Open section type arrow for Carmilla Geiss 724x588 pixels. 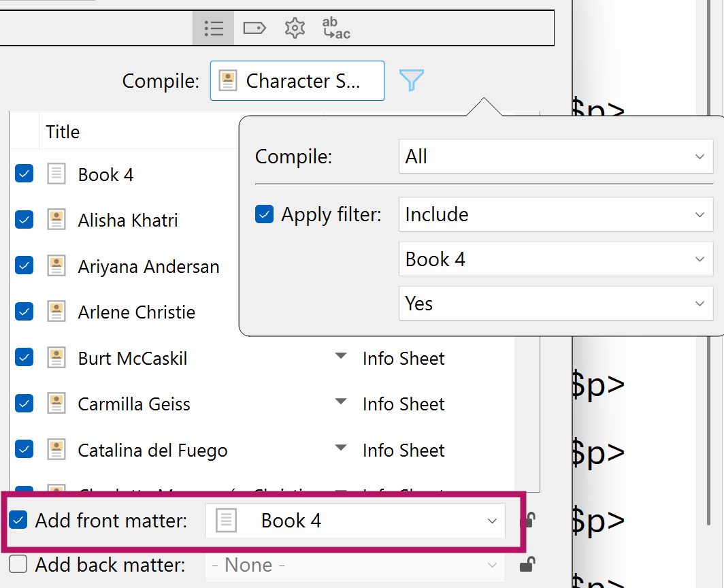(x=341, y=402)
